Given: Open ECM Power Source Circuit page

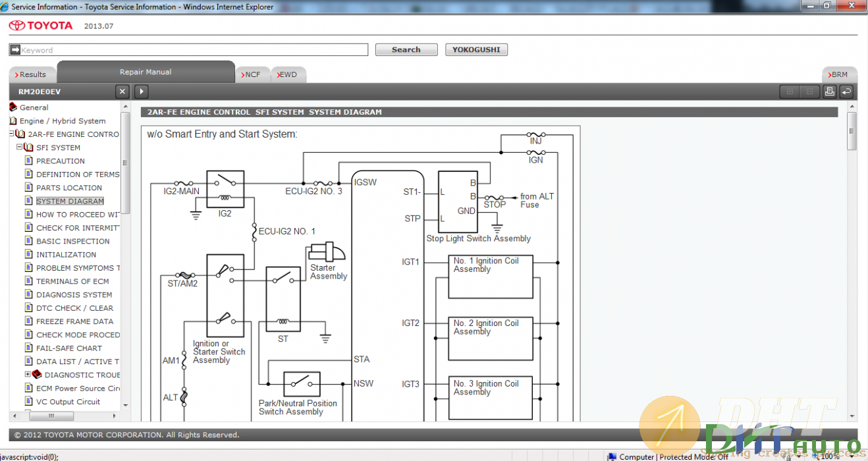Looking at the screenshot, I should [x=78, y=388].
